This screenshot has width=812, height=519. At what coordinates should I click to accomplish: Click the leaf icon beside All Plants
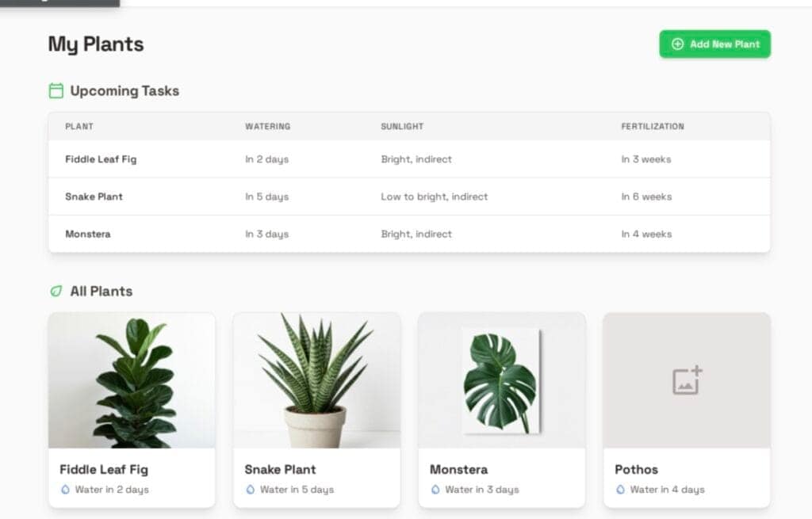click(56, 292)
